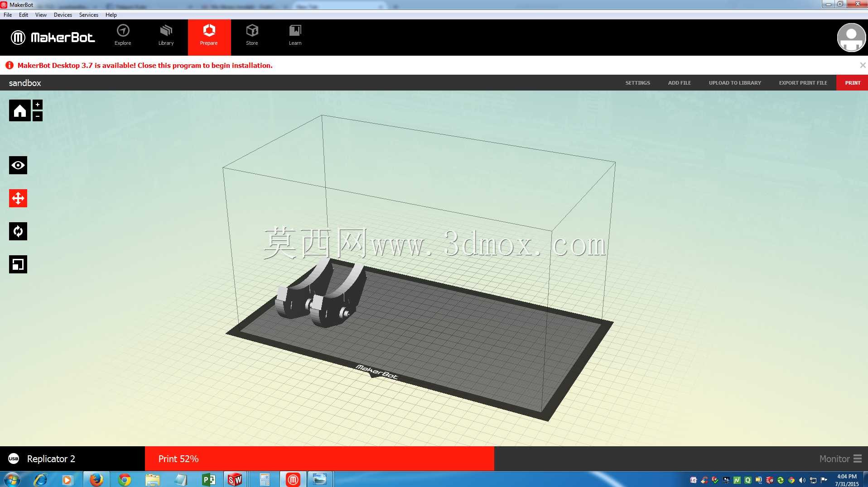The height and width of the screenshot is (487, 868).
Task: Click UPLOAD TO LIBRARY
Action: click(735, 83)
